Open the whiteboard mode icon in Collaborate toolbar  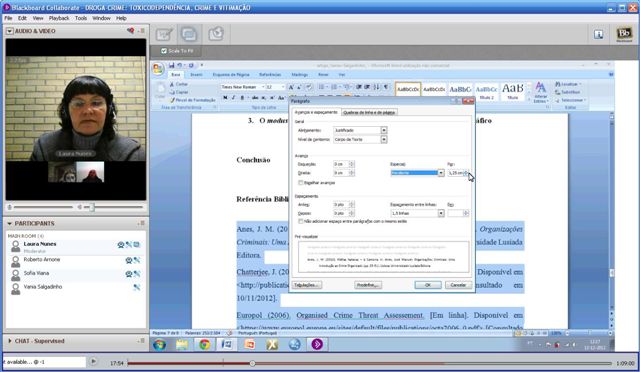pyautogui.click(x=164, y=34)
